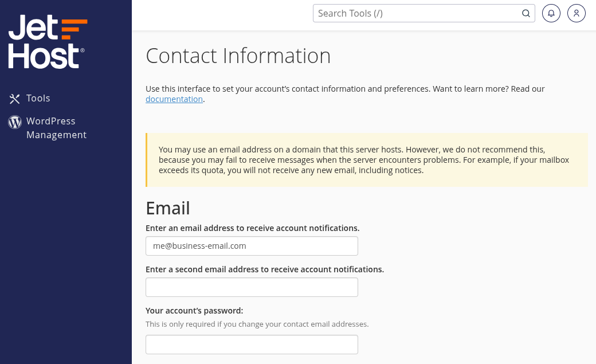Click the WordPress logo icon in the sidebar
The height and width of the screenshot is (364, 596).
15,122
